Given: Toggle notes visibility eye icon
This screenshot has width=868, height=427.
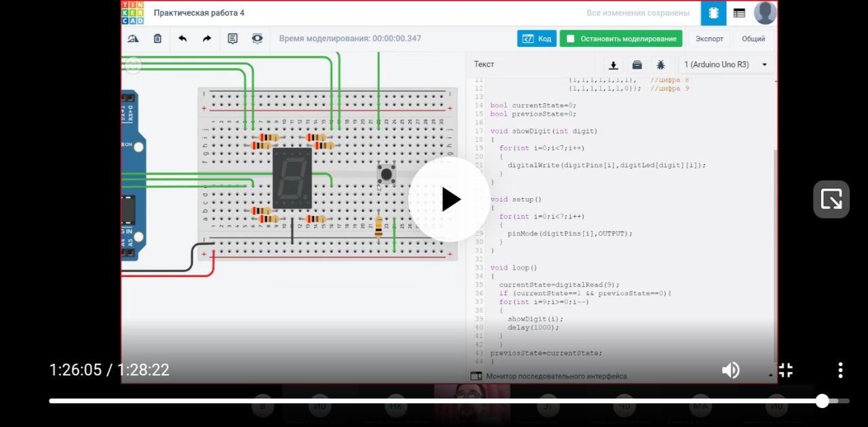Looking at the screenshot, I should click(257, 39).
